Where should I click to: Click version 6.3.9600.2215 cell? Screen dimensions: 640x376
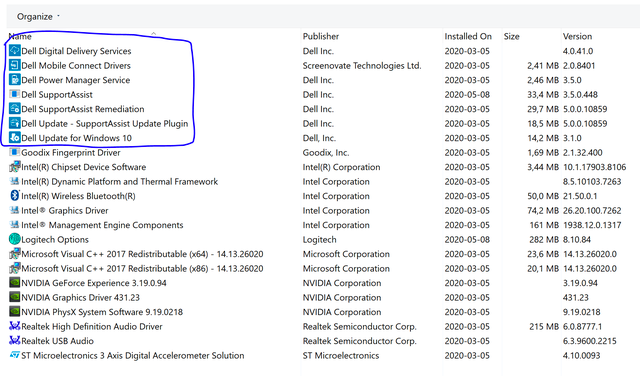click(x=590, y=341)
